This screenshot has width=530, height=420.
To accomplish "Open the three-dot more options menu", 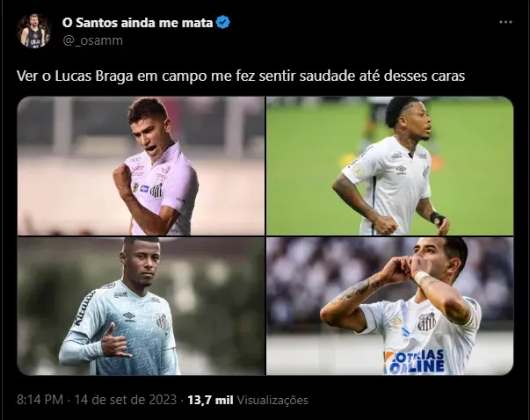I will (505, 22).
